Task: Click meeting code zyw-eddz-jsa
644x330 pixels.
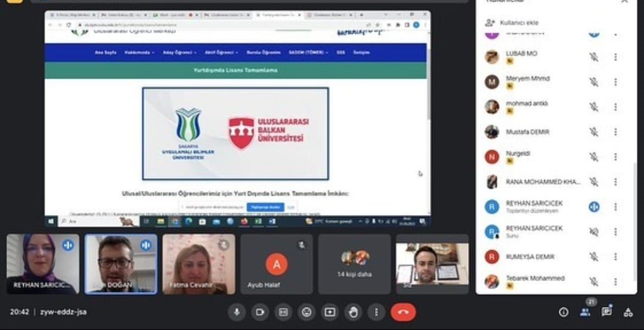Action: click(63, 312)
